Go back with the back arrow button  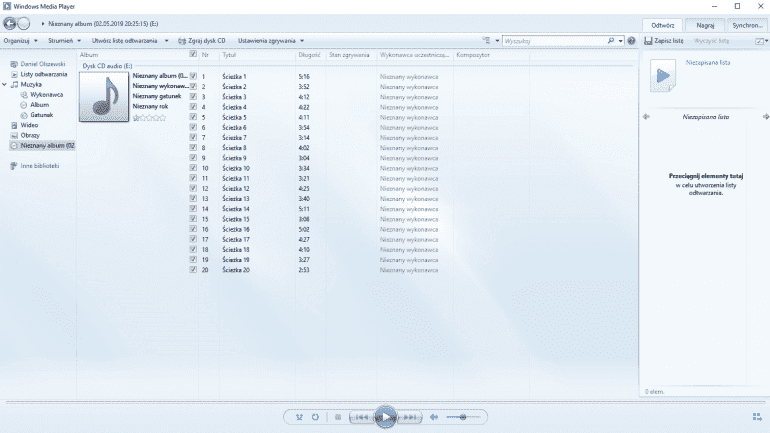(x=9, y=24)
